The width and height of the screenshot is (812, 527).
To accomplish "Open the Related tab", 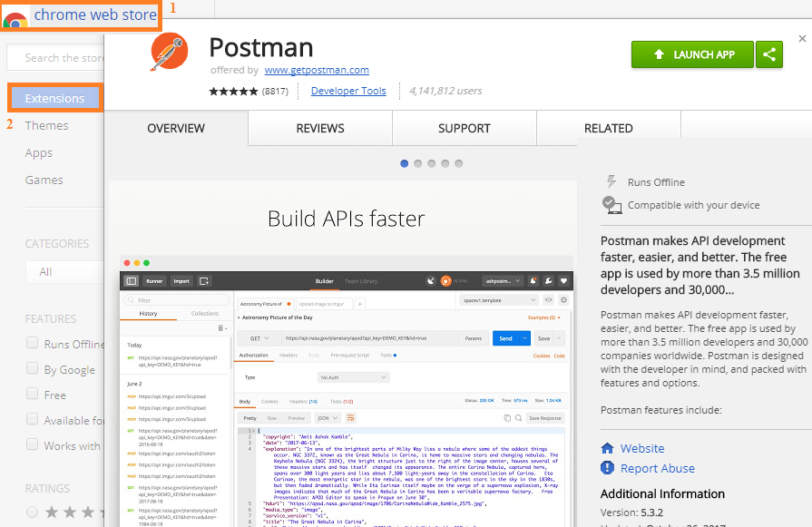I will [609, 129].
